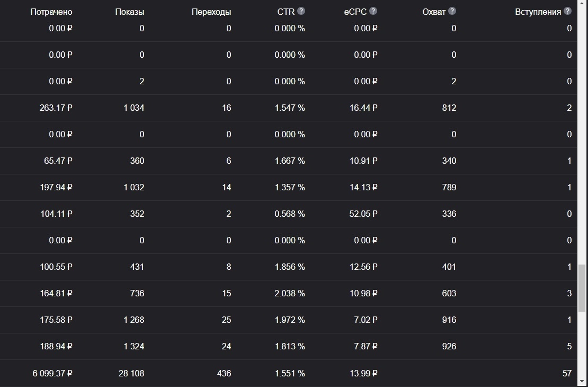Click the total joins value 57
Image resolution: width=588 pixels, height=387 pixels.
(x=567, y=374)
